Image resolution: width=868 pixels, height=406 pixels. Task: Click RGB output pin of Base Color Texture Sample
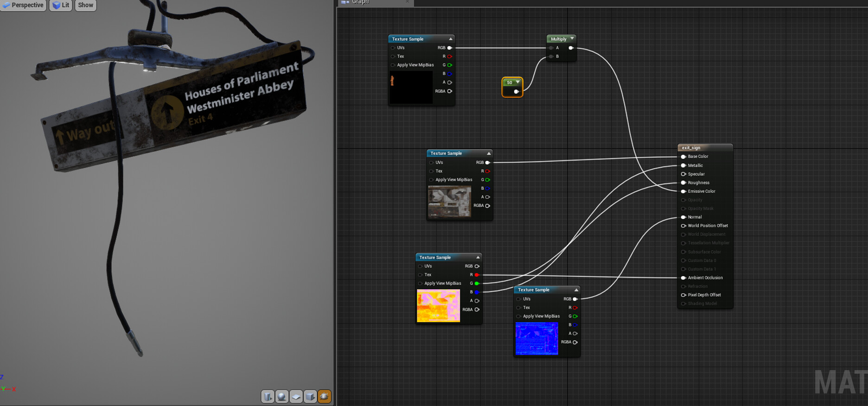(x=488, y=163)
